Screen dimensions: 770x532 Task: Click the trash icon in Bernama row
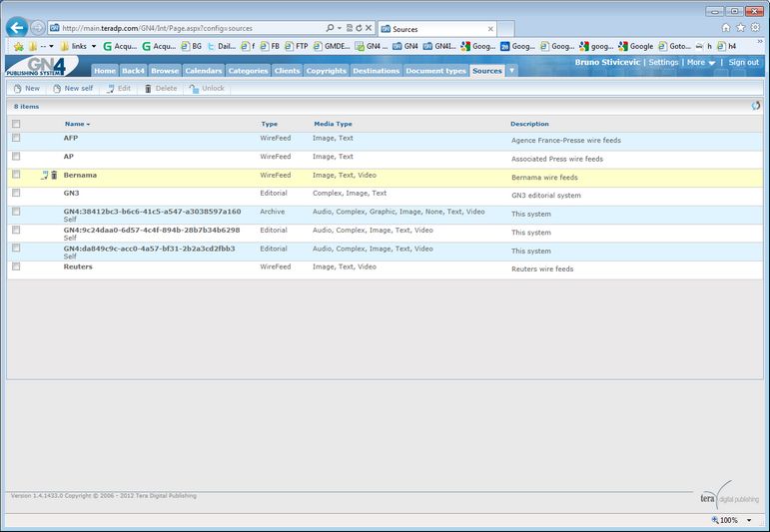tap(54, 175)
